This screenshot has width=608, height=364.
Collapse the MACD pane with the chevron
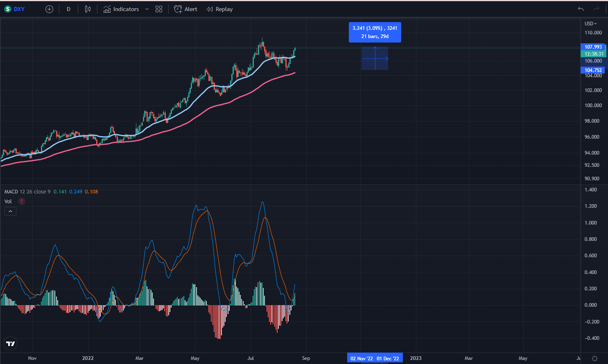10,211
